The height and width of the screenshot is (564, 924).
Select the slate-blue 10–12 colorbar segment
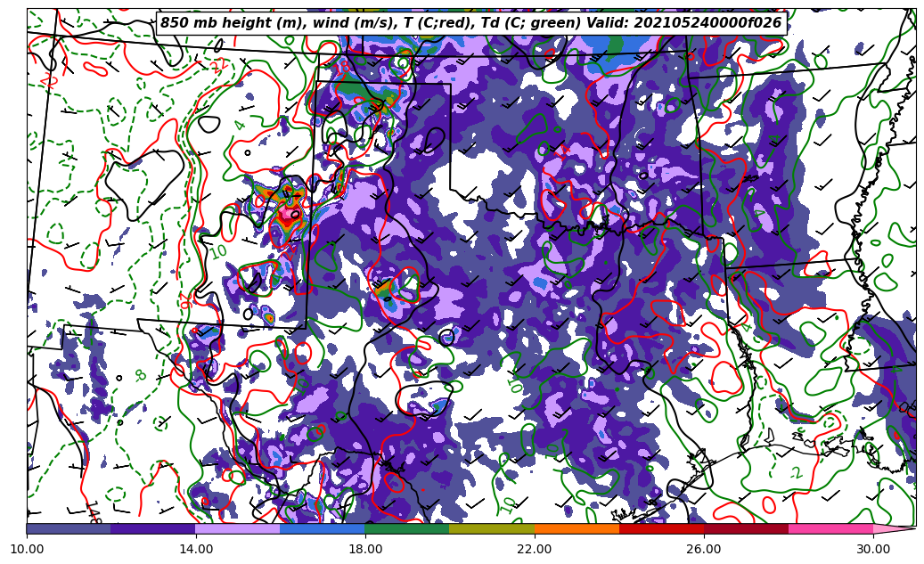pyautogui.click(x=69, y=529)
